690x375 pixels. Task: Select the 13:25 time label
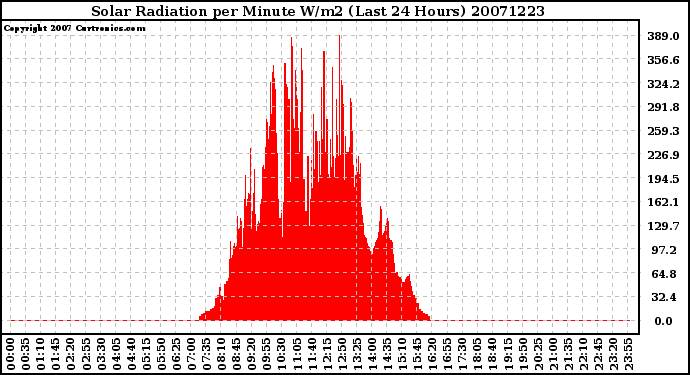[357, 354]
